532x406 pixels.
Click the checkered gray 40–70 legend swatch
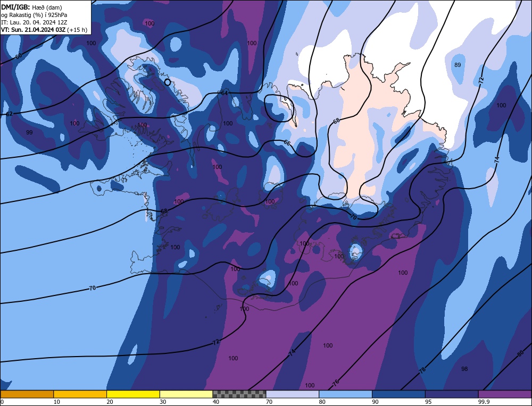tap(239, 394)
